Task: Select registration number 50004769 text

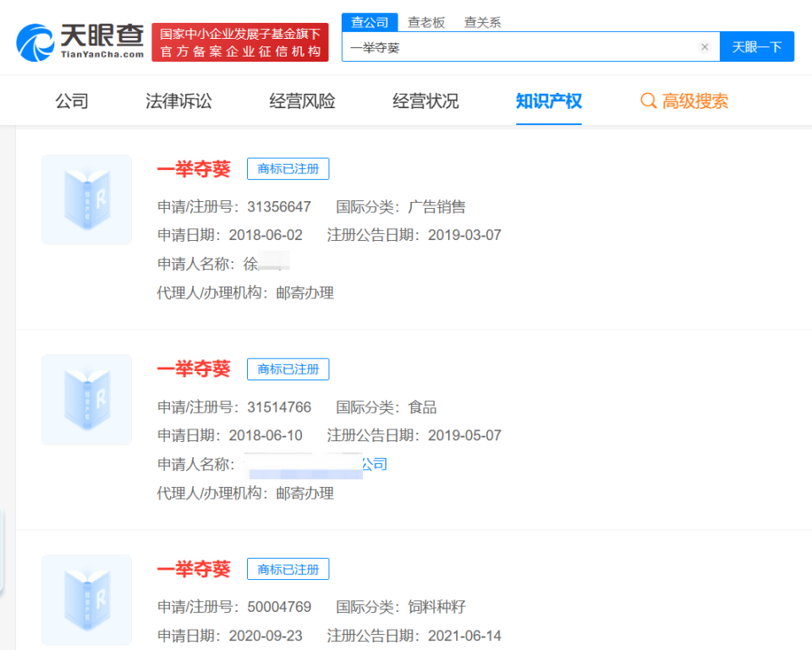Action: (x=279, y=607)
